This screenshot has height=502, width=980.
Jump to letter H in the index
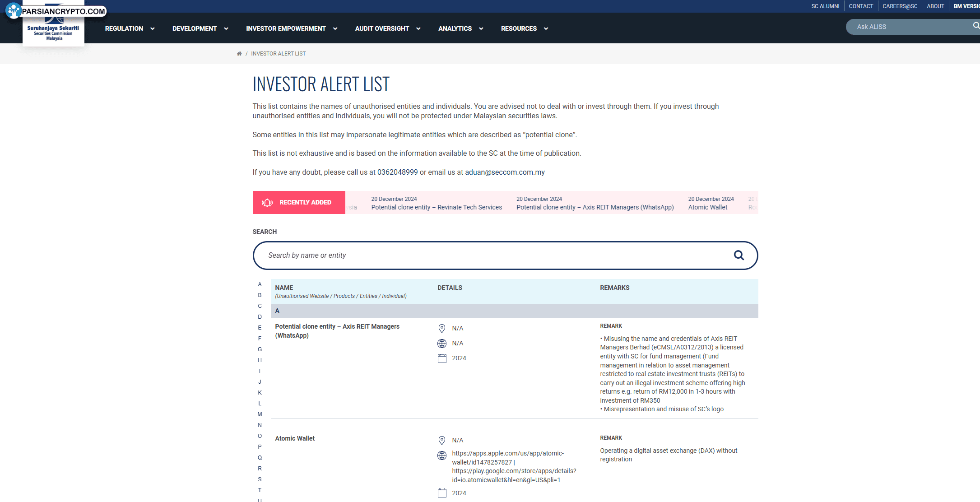260,360
